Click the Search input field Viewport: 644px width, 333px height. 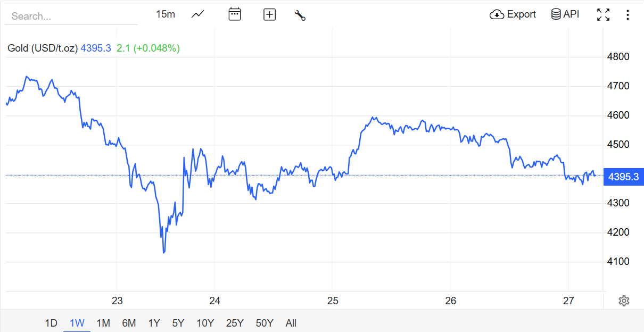(x=71, y=16)
